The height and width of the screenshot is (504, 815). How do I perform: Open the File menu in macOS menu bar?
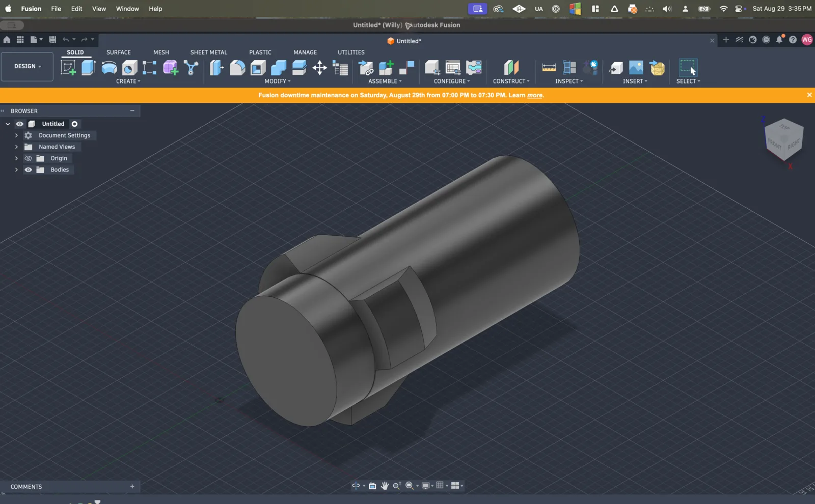point(56,9)
